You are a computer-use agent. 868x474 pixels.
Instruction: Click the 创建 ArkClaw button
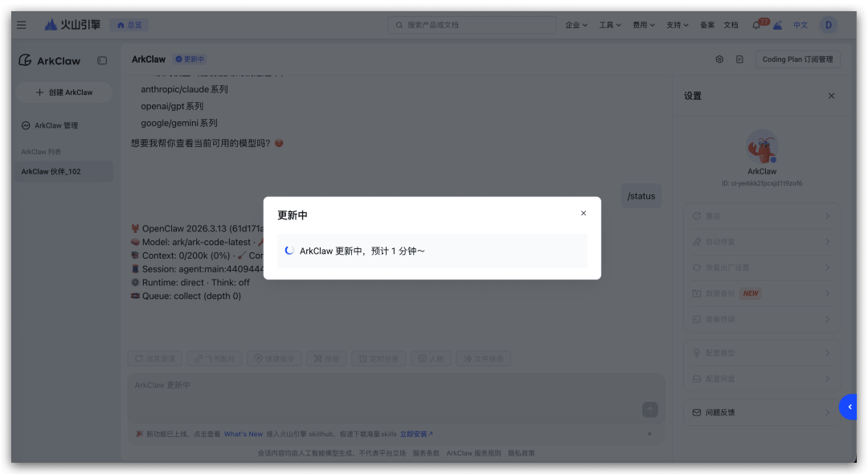[64, 92]
